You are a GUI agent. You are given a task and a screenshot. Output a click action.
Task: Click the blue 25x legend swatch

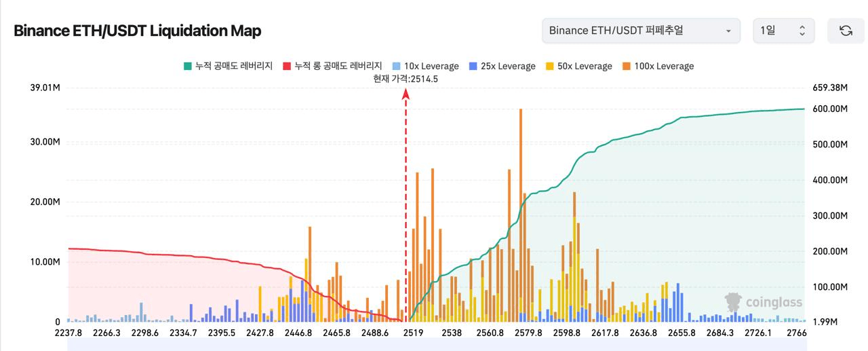(x=473, y=66)
